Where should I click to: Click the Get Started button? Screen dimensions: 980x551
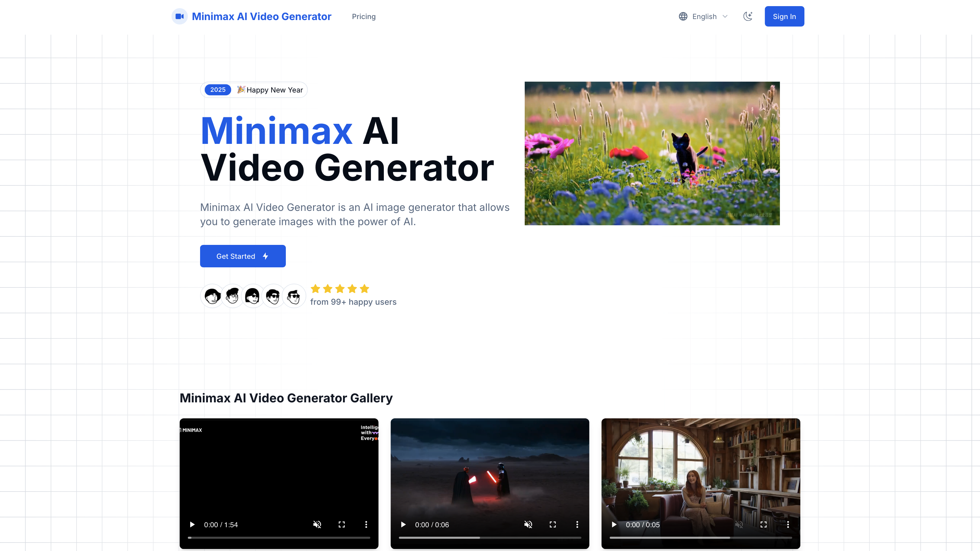pyautogui.click(x=242, y=256)
